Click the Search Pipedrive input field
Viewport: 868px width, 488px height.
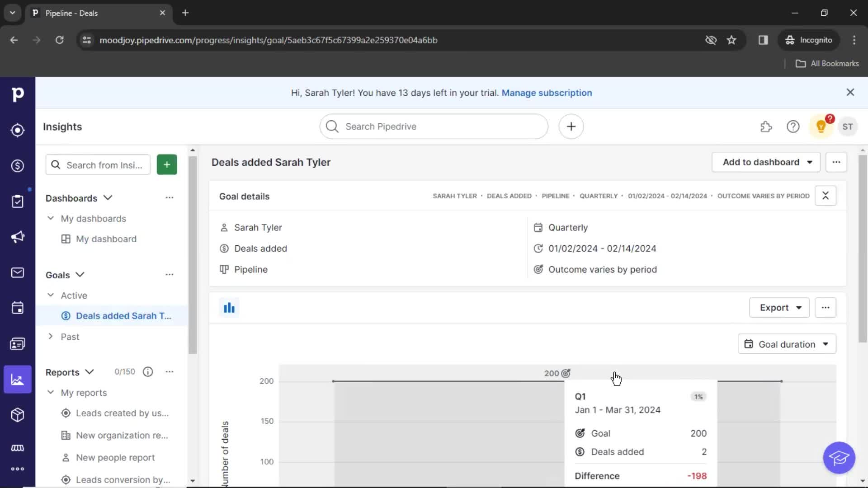click(x=434, y=127)
